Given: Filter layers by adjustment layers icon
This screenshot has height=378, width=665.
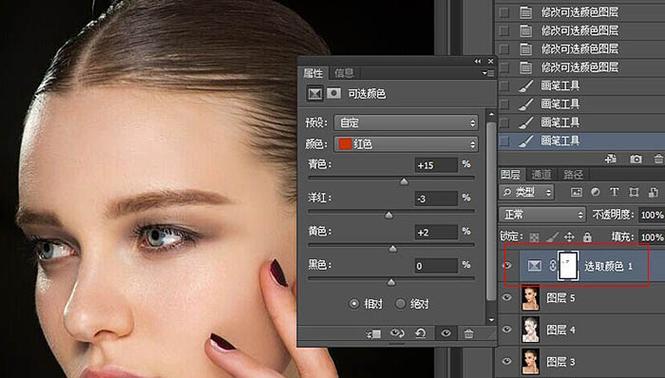Looking at the screenshot, I should click(x=595, y=192).
